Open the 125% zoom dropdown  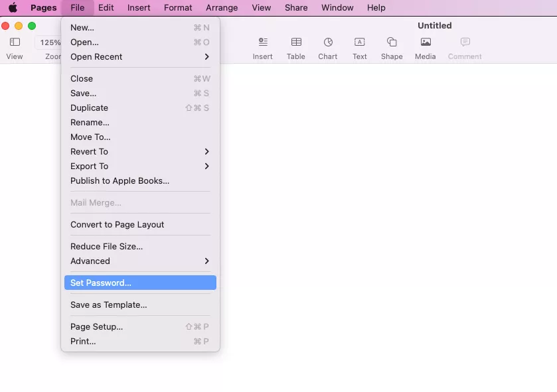[x=48, y=42]
